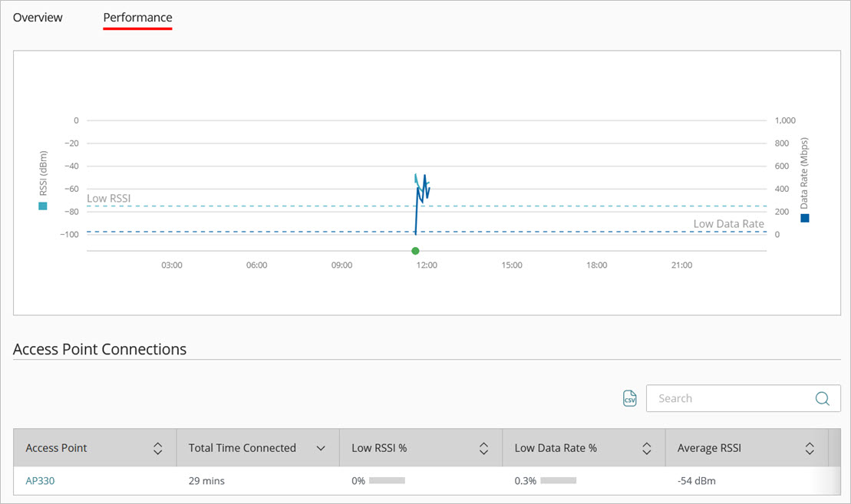Click the green connection event dot on chart
Image resolution: width=851 pixels, height=504 pixels.
click(x=415, y=251)
